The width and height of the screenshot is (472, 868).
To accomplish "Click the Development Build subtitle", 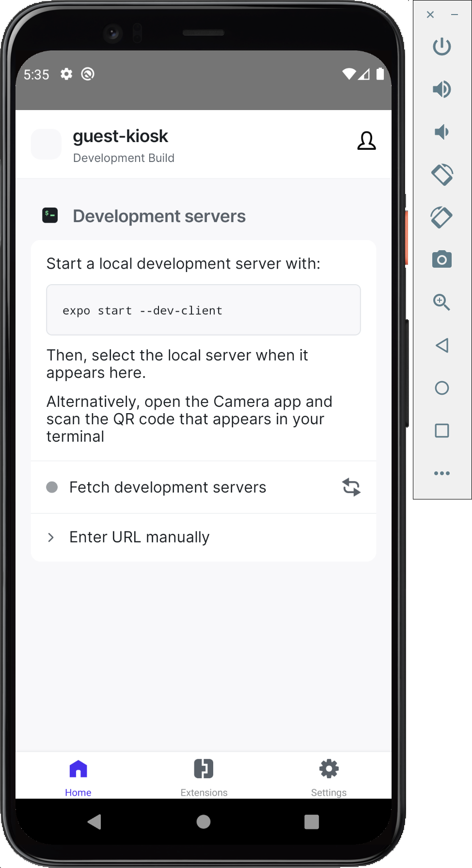I will pos(124,158).
